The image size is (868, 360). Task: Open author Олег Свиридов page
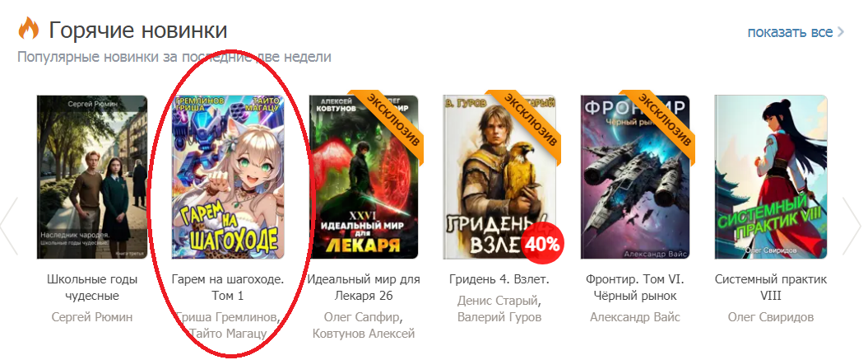click(771, 317)
